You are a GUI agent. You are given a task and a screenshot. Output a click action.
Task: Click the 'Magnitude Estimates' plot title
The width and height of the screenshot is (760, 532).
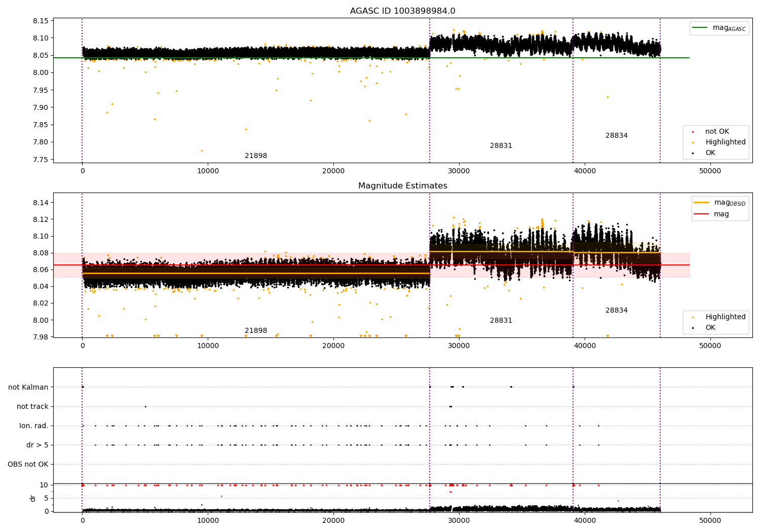(403, 186)
